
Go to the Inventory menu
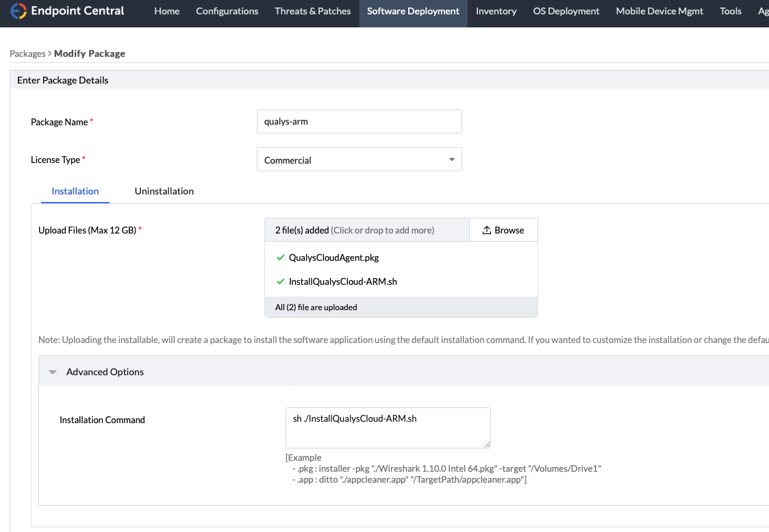point(496,11)
